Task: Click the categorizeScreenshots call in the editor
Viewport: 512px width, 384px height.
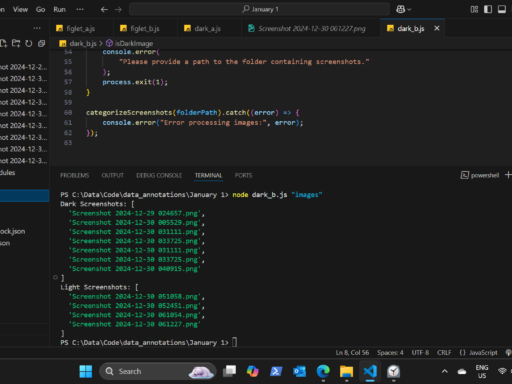Action: click(x=129, y=113)
